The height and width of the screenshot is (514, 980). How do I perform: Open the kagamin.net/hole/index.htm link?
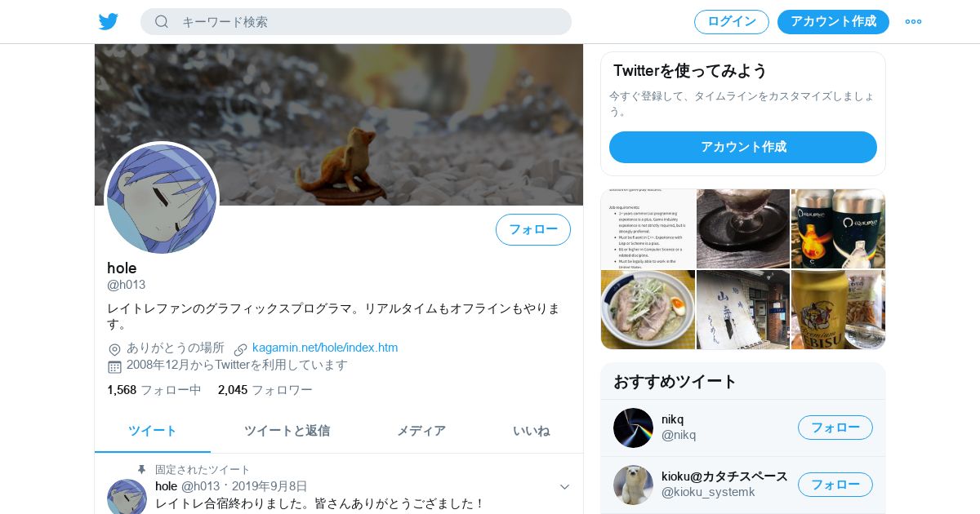tap(325, 348)
